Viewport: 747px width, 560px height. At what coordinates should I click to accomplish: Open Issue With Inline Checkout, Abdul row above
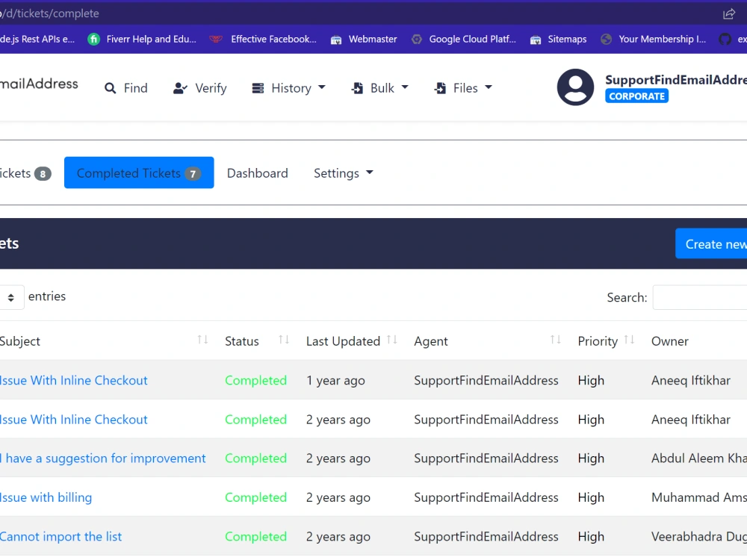(x=73, y=420)
